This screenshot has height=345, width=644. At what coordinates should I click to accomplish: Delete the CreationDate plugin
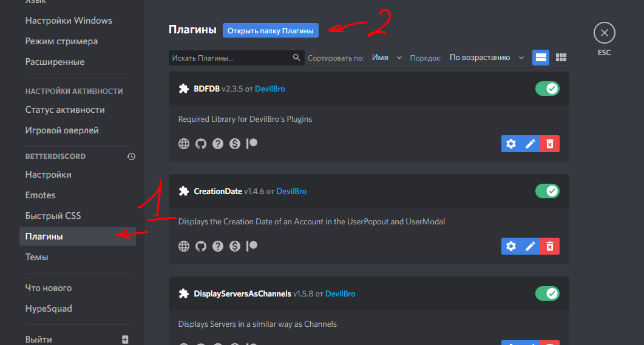click(550, 246)
